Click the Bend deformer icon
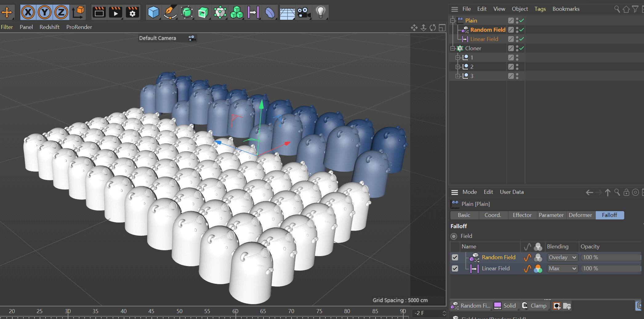The width and height of the screenshot is (644, 319). [270, 12]
